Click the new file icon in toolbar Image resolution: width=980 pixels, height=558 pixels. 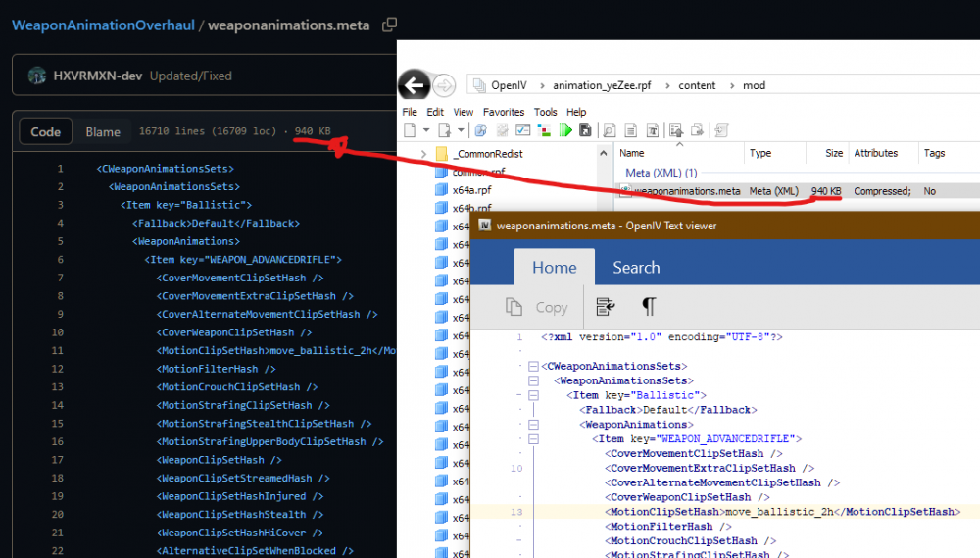click(x=411, y=130)
